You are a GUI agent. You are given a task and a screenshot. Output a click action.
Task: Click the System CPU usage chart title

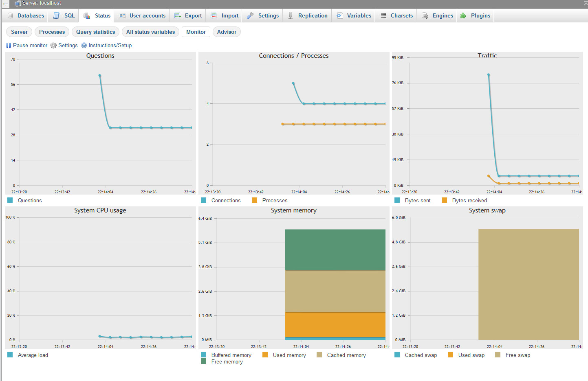100,210
